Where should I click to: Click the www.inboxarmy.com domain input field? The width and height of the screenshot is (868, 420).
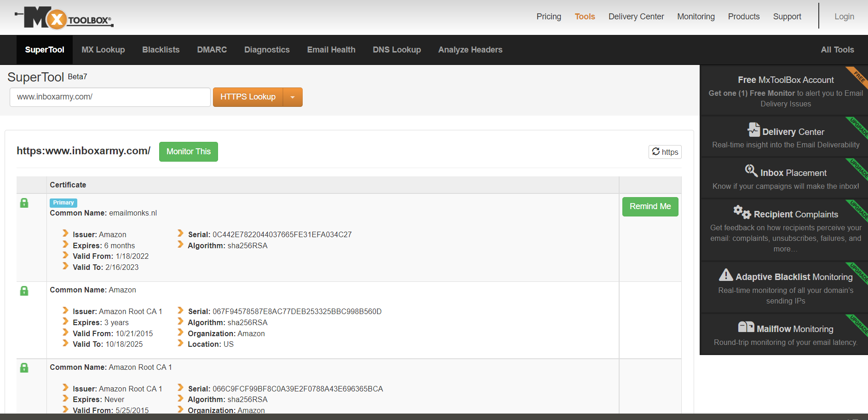tap(110, 97)
